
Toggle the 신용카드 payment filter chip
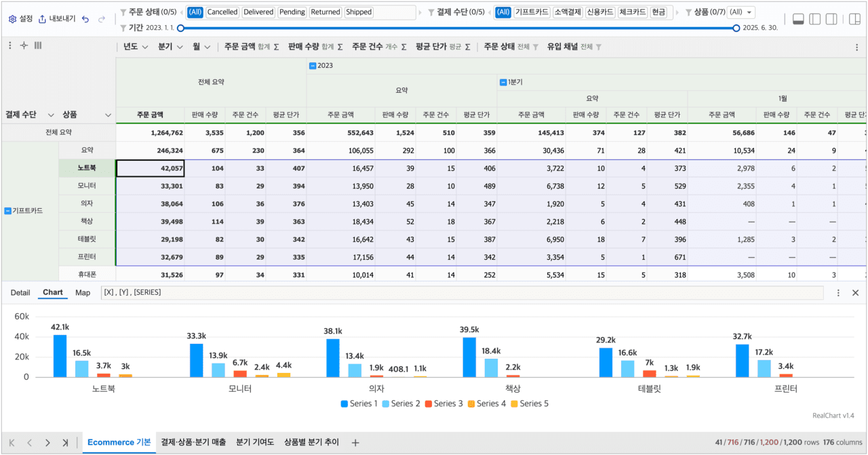[601, 12]
